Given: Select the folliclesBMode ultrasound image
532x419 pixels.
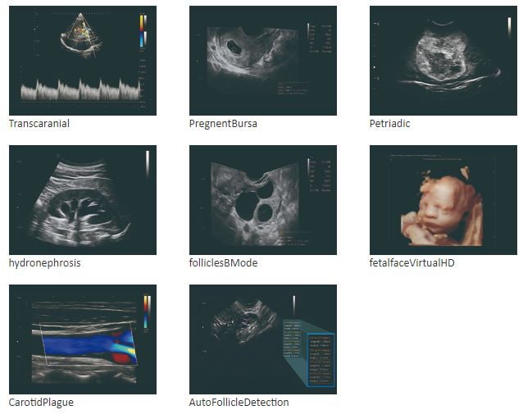Looking at the screenshot, I should pos(262,199).
